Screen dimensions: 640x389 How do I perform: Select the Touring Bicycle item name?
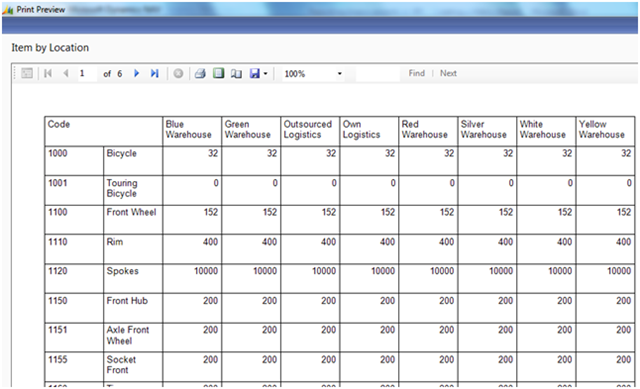click(122, 188)
